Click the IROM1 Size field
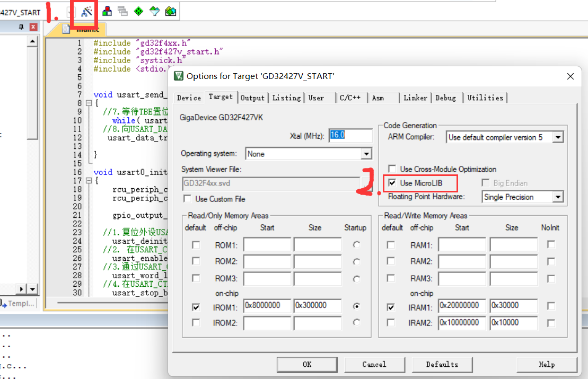Viewport: 588px width, 379px height. tap(318, 306)
